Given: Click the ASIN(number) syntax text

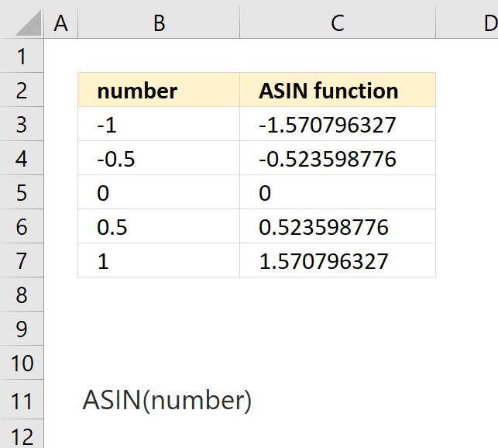Looking at the screenshot, I should [167, 400].
